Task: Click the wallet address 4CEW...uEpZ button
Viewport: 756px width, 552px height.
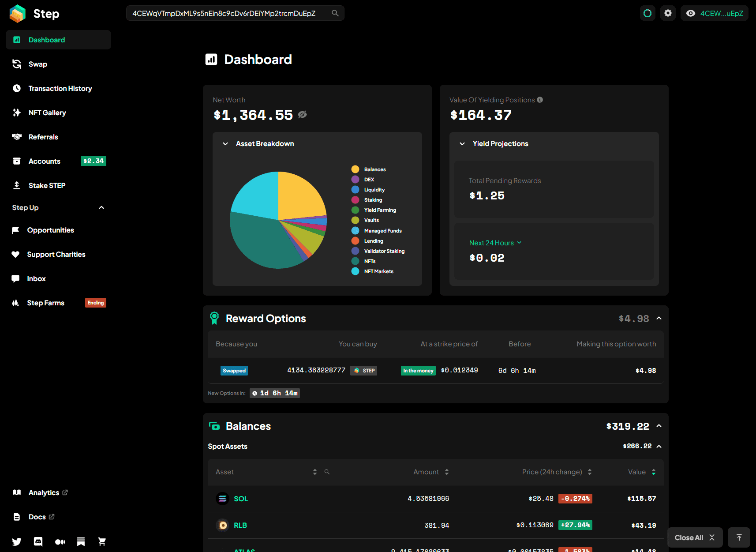Action: point(715,13)
